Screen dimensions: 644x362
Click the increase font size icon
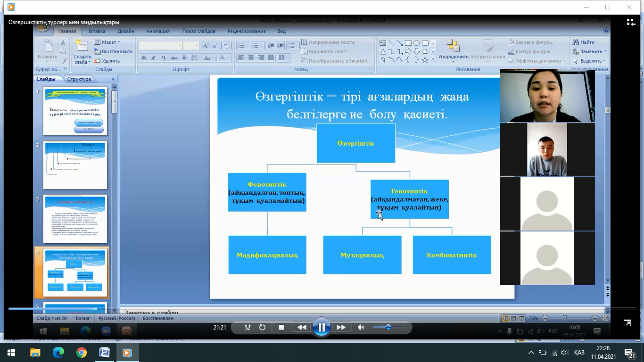click(206, 46)
